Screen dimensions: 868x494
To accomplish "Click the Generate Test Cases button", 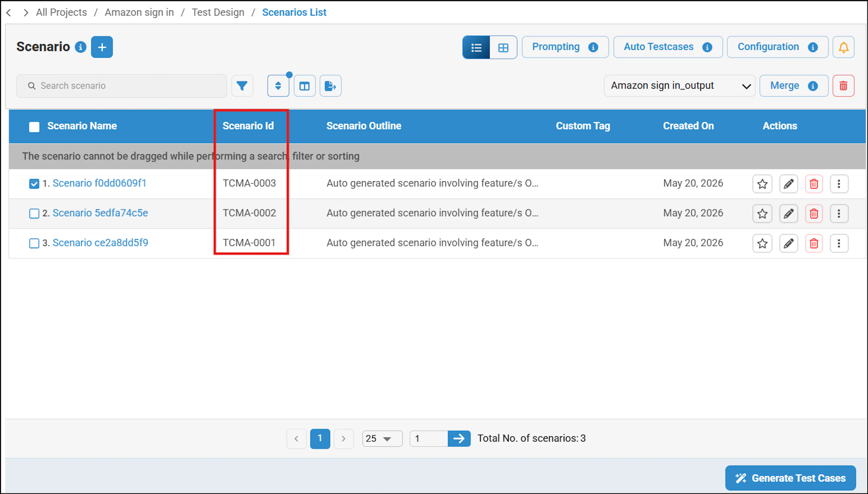I will pyautogui.click(x=791, y=478).
